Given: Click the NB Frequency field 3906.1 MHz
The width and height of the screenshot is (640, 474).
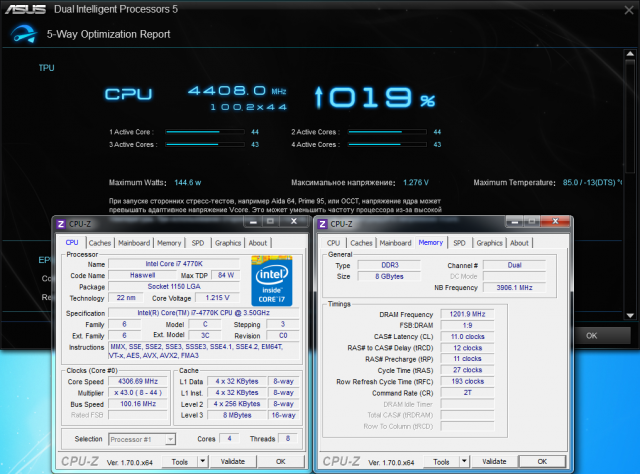Looking at the screenshot, I should point(514,287).
